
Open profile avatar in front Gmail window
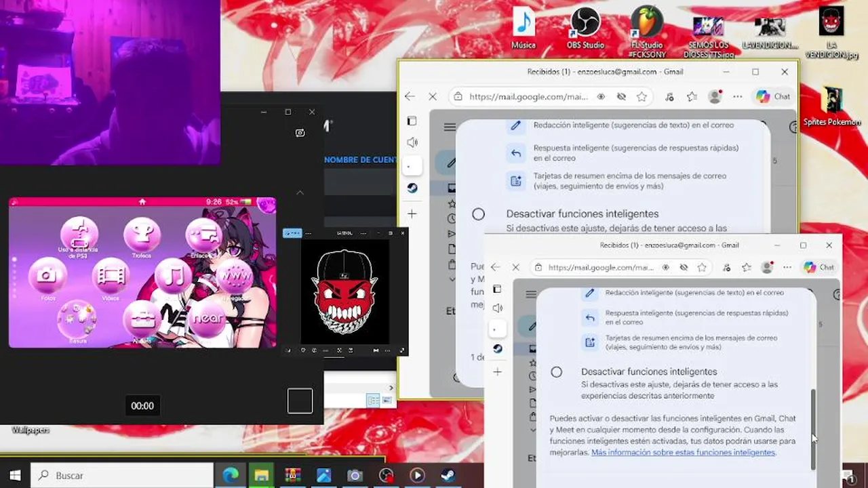(x=768, y=268)
